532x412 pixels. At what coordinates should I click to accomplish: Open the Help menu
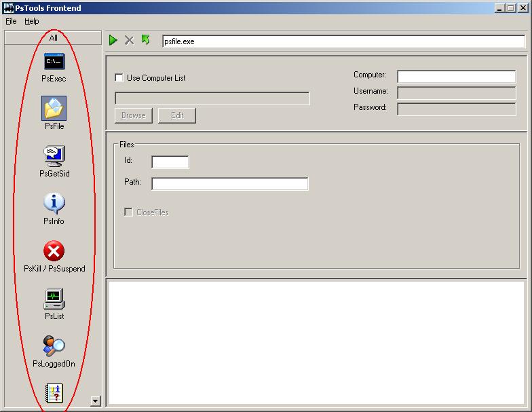(31, 21)
